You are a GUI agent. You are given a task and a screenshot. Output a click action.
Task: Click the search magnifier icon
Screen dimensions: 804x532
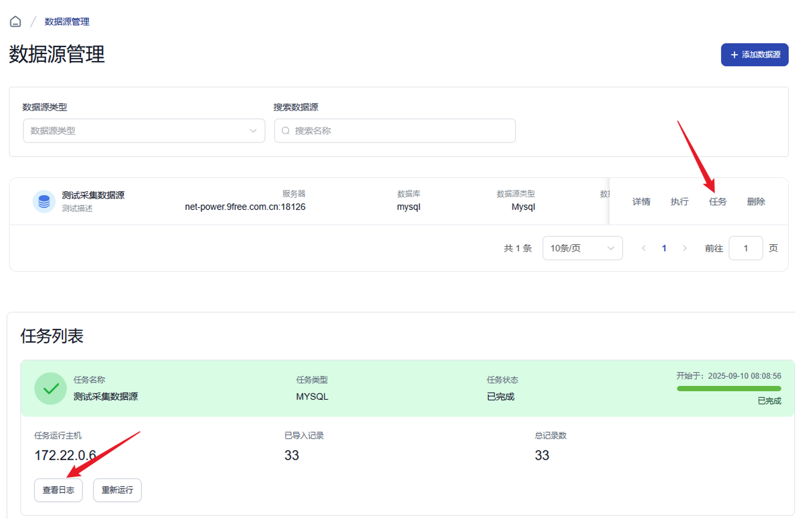(x=285, y=131)
